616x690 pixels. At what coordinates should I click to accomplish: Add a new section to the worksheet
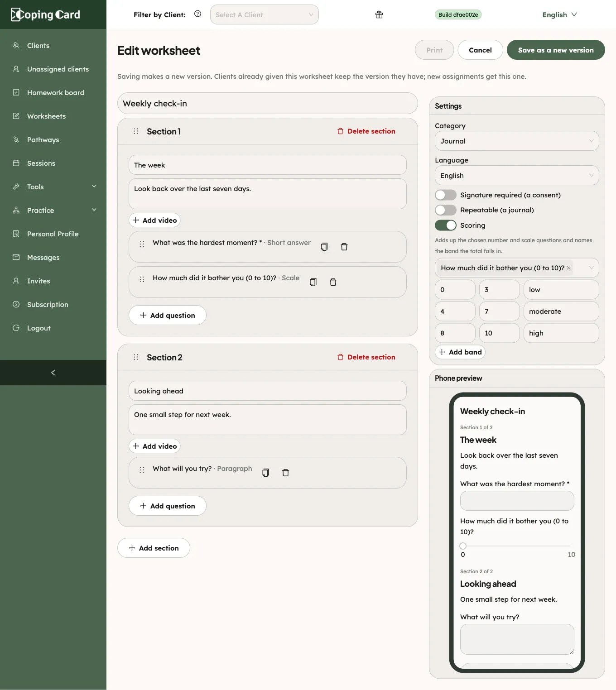(154, 548)
